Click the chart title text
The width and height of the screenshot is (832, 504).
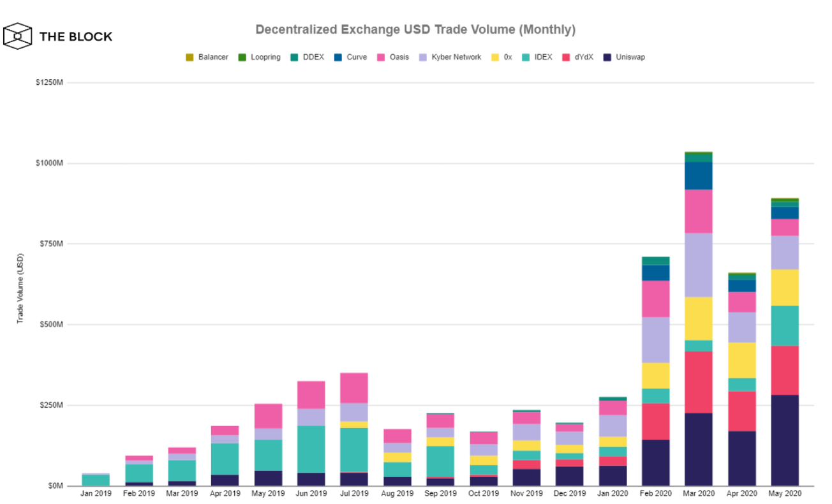tap(415, 29)
